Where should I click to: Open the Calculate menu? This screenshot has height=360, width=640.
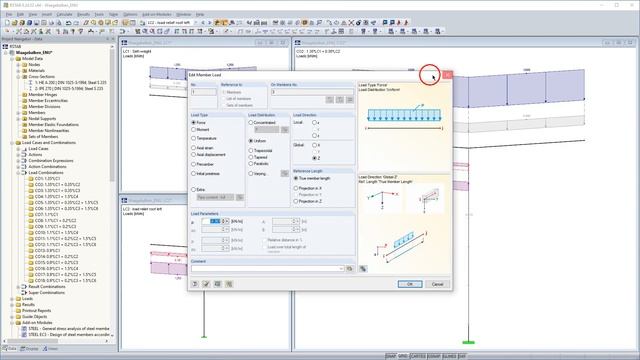64,14
